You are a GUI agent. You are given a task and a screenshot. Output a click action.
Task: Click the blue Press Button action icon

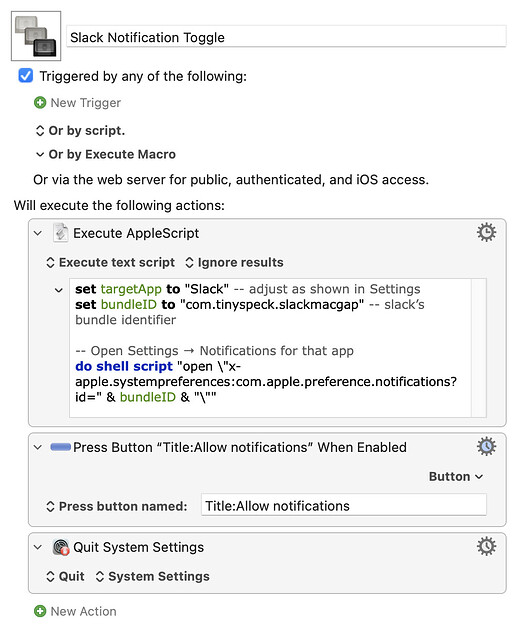[60, 447]
